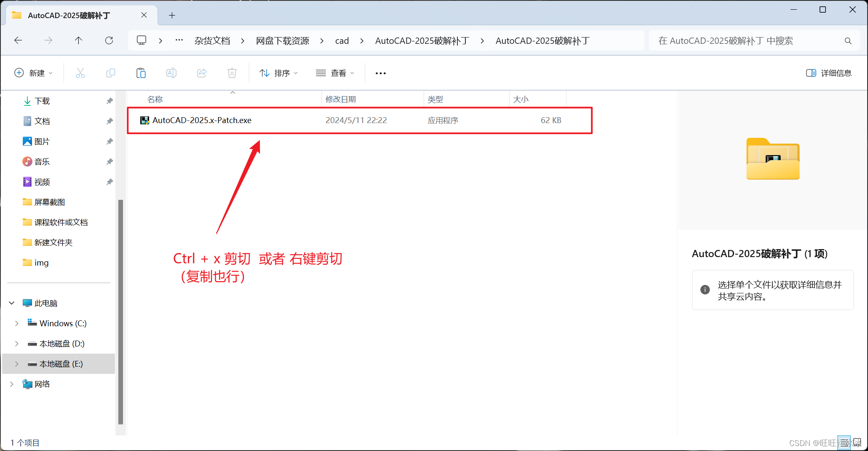
Task: Navigate to cad in breadcrumb
Action: tap(342, 41)
